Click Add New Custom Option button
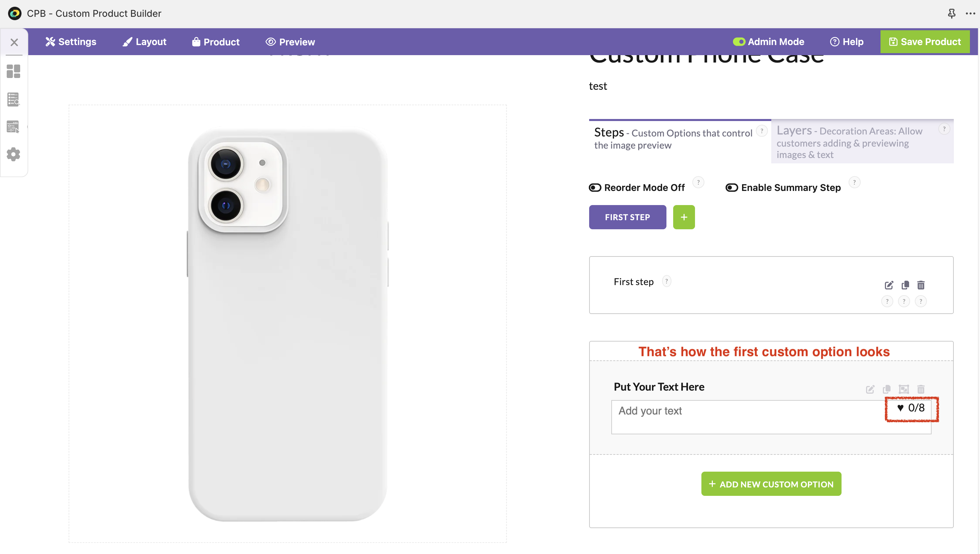Viewport: 980px width, 554px height. tap(771, 484)
